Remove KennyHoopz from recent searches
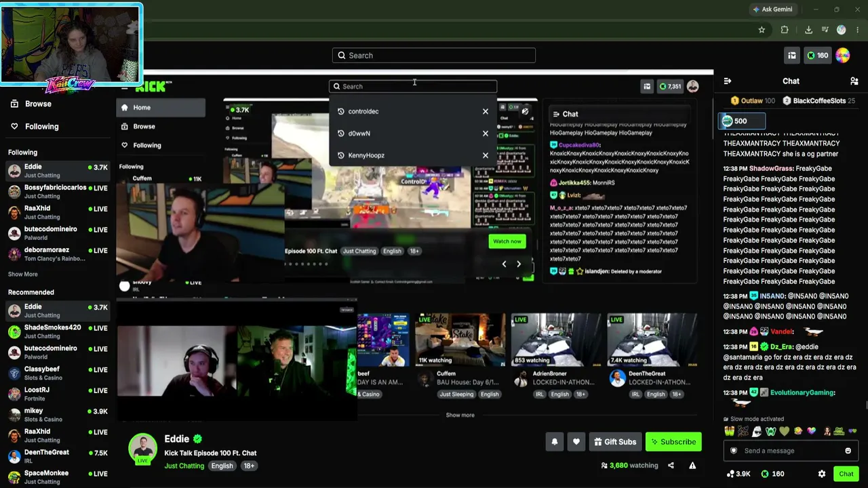This screenshot has width=868, height=488. point(486,155)
